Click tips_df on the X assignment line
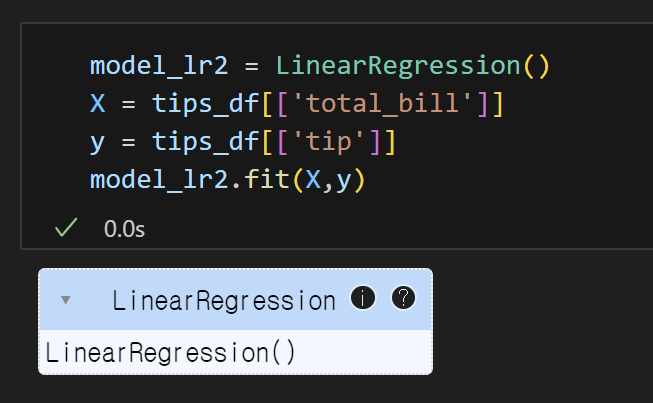This screenshot has width=653, height=403. coord(206,103)
